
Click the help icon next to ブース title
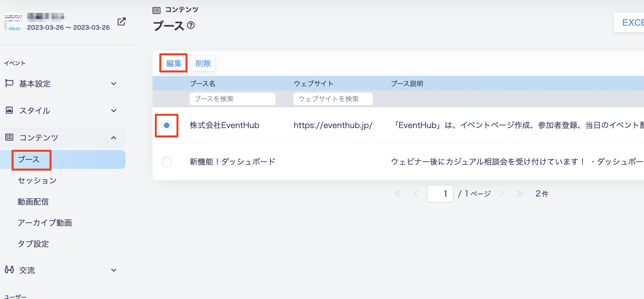pos(191,25)
